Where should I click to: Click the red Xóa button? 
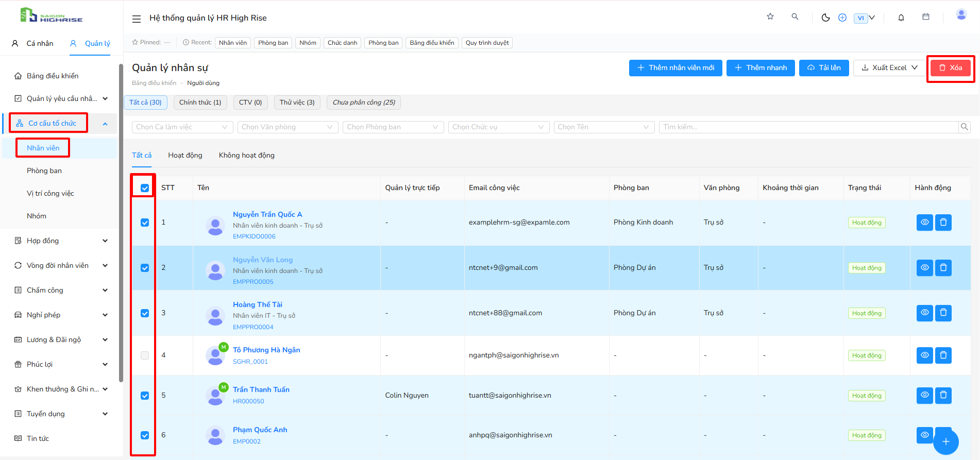point(950,68)
